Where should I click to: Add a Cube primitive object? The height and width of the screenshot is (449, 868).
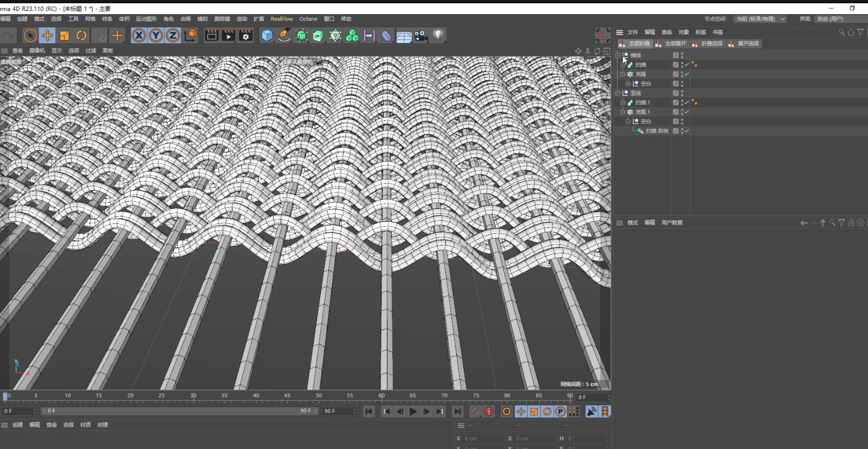(267, 36)
